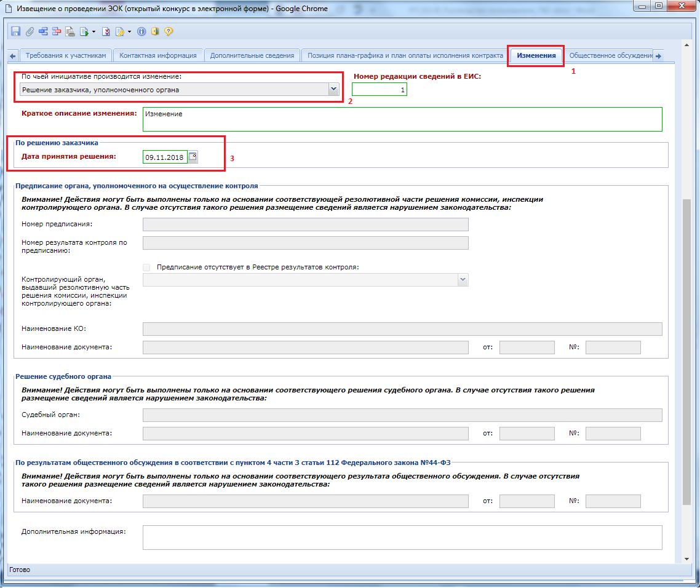Image resolution: width=700 pixels, height=588 pixels.
Task: Click the blue linked documents tree icon
Action: coord(43,31)
